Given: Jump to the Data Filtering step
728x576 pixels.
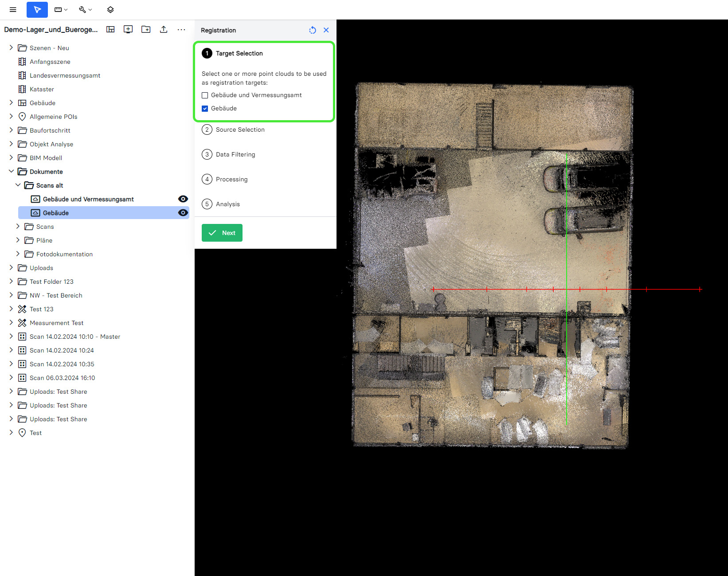Looking at the screenshot, I should tap(235, 154).
